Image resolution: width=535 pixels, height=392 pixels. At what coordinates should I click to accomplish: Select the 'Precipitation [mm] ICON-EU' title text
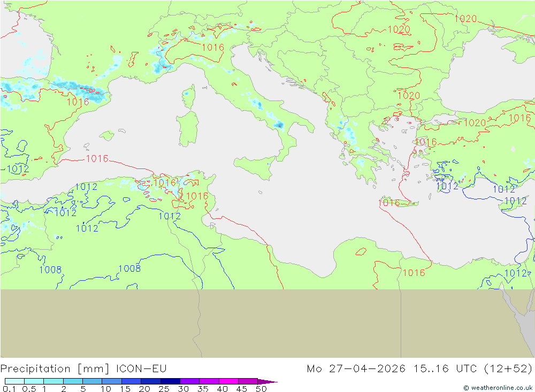click(83, 369)
